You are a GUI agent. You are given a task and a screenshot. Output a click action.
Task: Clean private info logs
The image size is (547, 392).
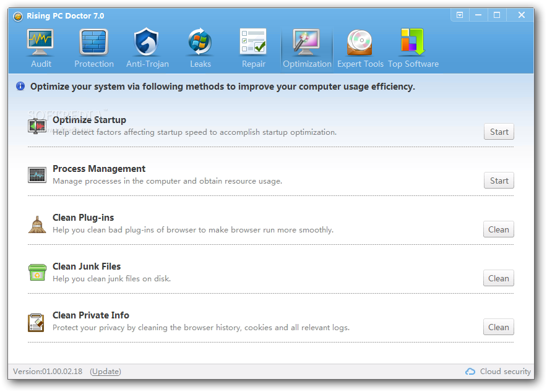499,327
